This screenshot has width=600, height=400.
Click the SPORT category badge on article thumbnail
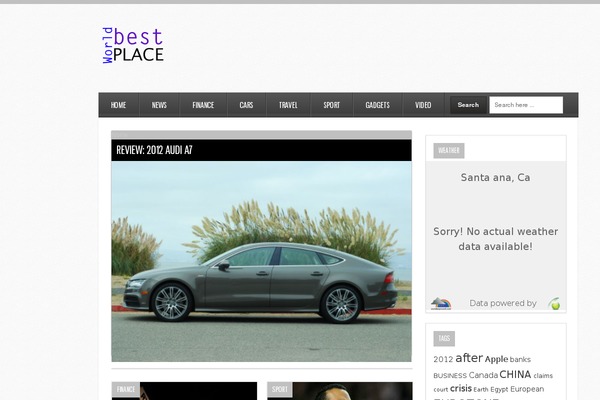coord(280,389)
